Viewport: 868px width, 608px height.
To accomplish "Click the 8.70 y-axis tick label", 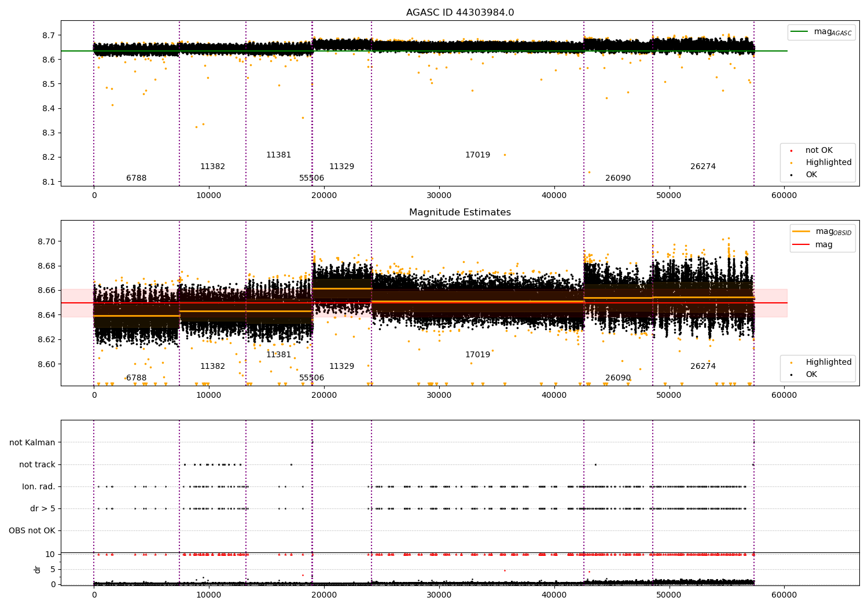I will click(46, 241).
